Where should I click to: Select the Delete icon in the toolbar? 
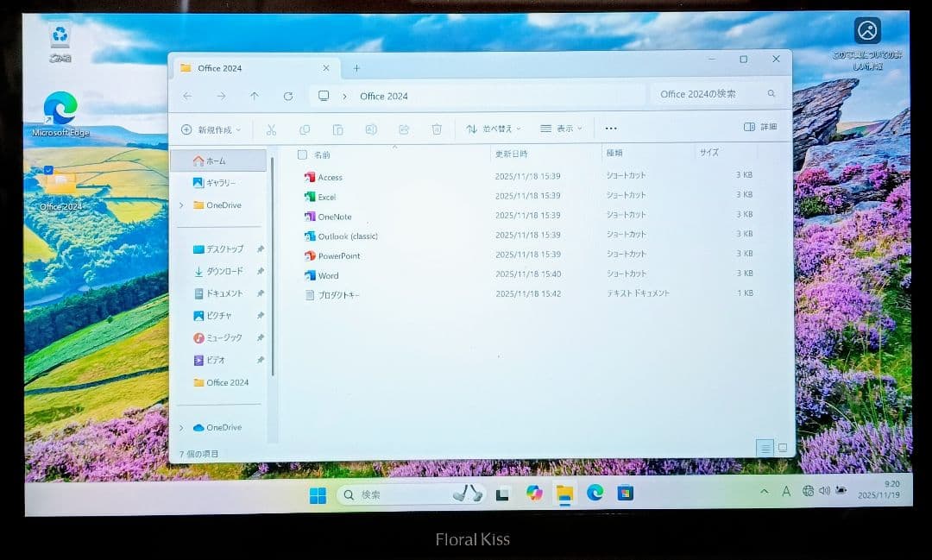click(x=437, y=129)
